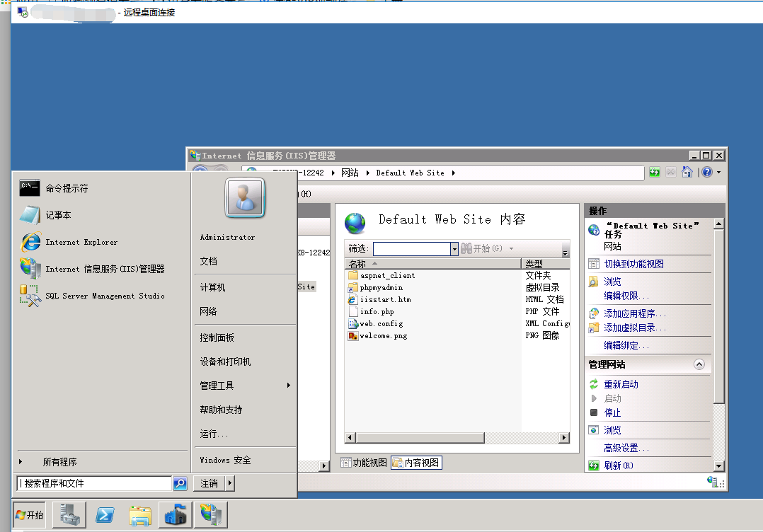
Task: Click the IIS toolbar home icon
Action: (x=687, y=172)
